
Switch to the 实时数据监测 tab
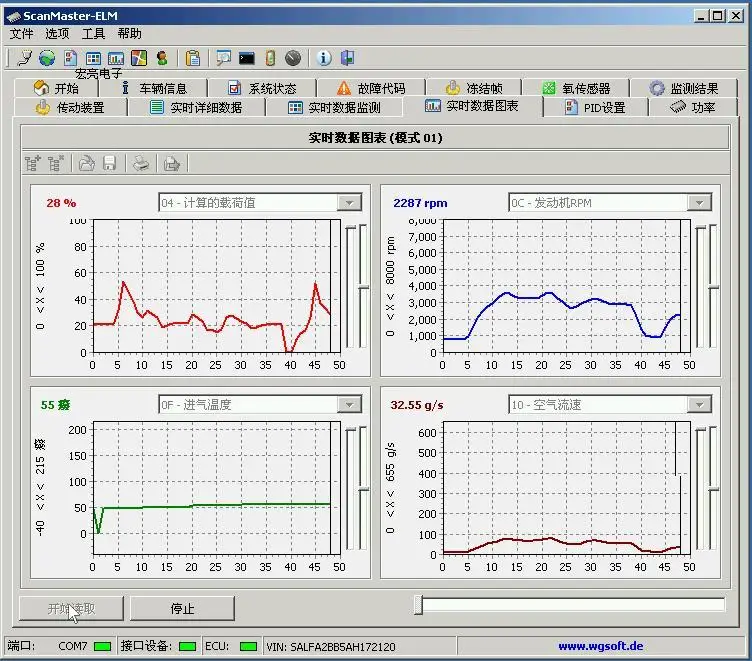(x=334, y=107)
